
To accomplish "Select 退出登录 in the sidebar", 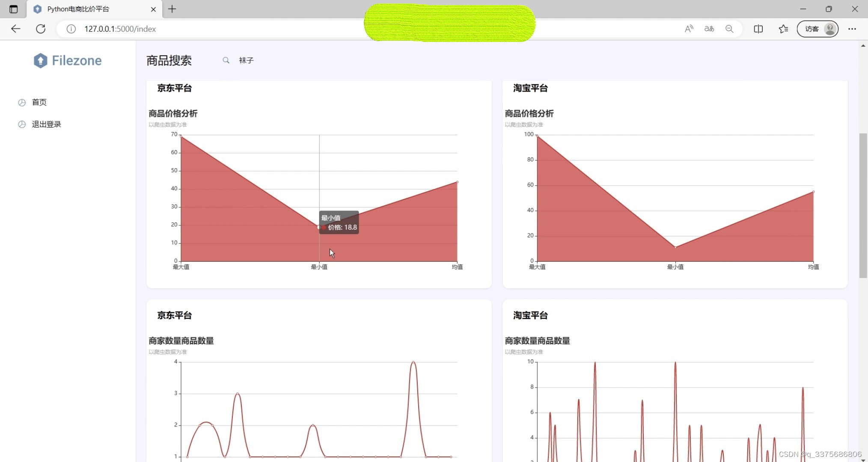I will pos(46,124).
